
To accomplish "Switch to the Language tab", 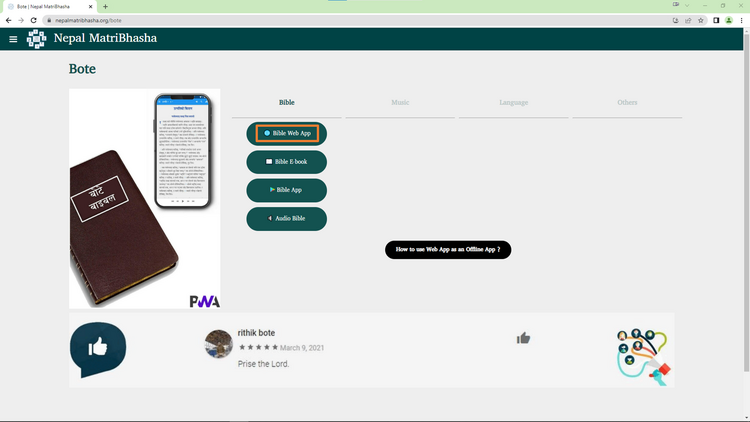I will pos(513,103).
